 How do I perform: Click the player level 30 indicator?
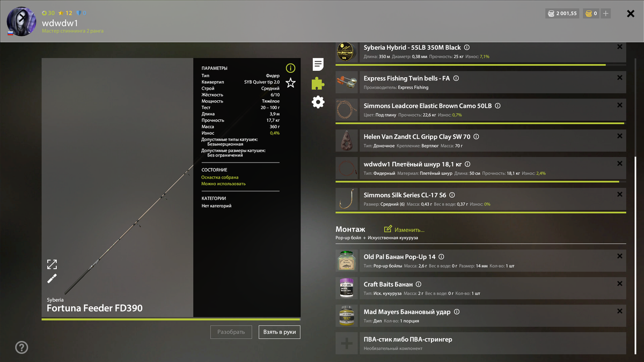pos(48,13)
